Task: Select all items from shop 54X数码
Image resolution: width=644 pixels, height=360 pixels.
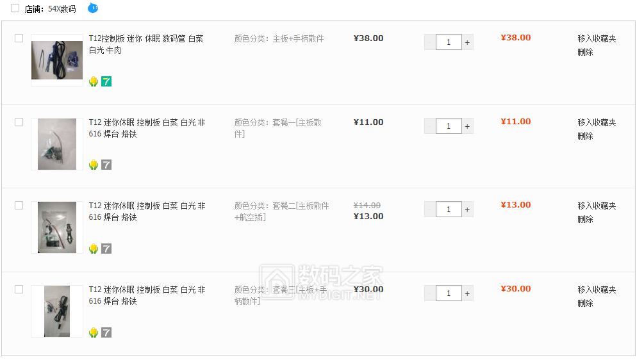Action: click(15, 8)
